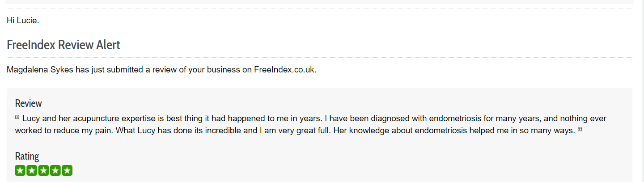Click the first green rating star
The height and width of the screenshot is (182, 644).
pyautogui.click(x=20, y=170)
